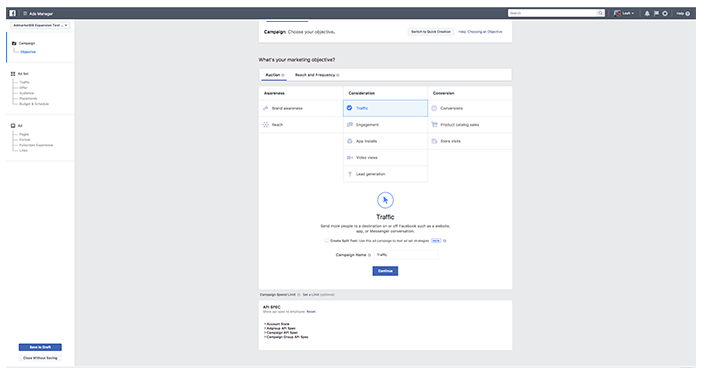Image resolution: width=701 pixels, height=375 pixels.
Task: Click the Campaign Name input field
Action: 405,255
